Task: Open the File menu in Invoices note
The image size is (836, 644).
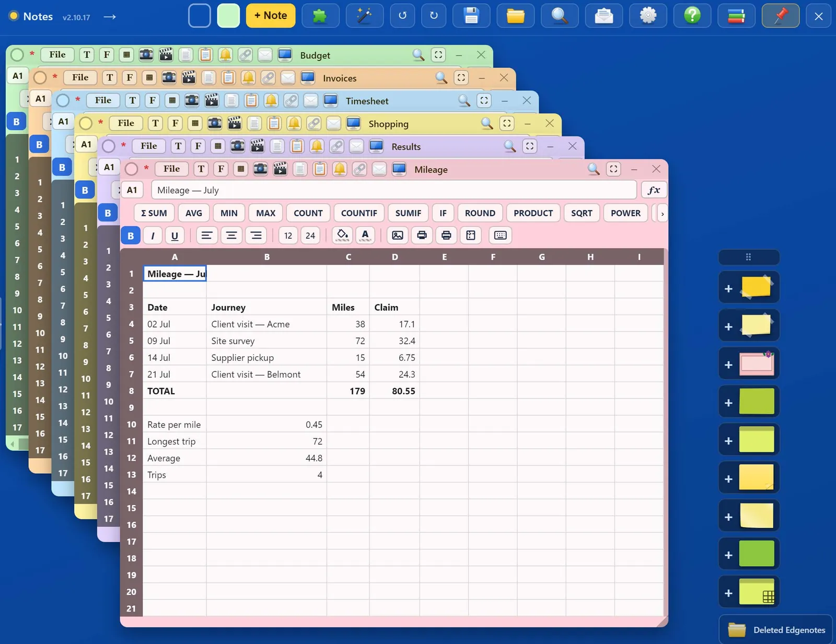Action: (x=80, y=77)
